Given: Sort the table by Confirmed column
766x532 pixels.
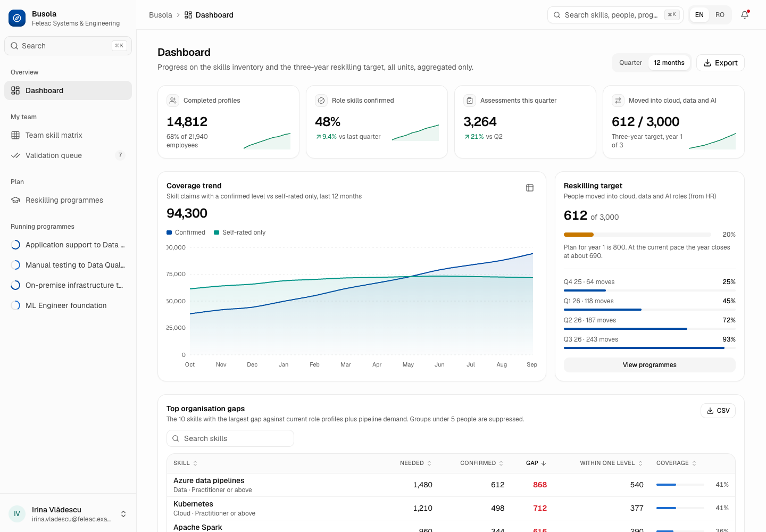Looking at the screenshot, I should click(482, 463).
